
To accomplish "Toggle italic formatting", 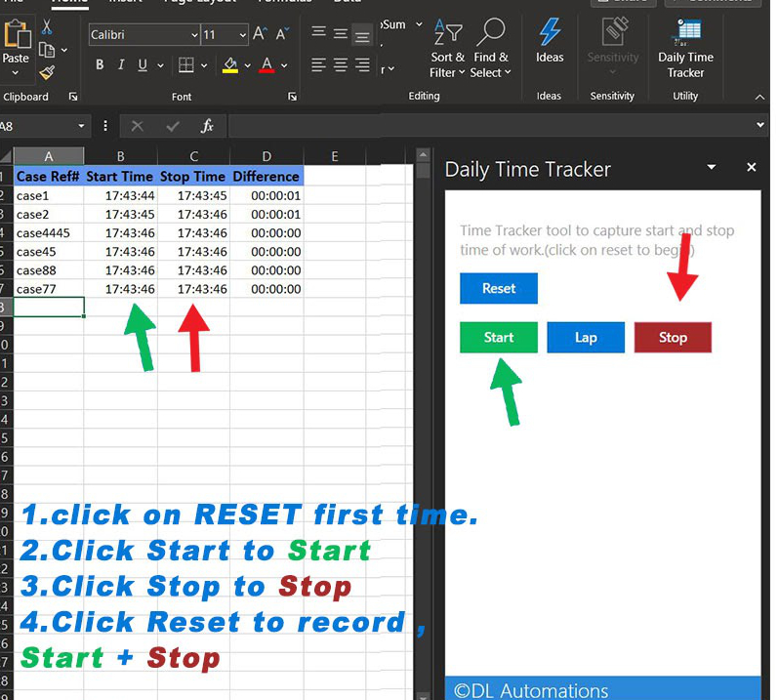I will point(121,65).
